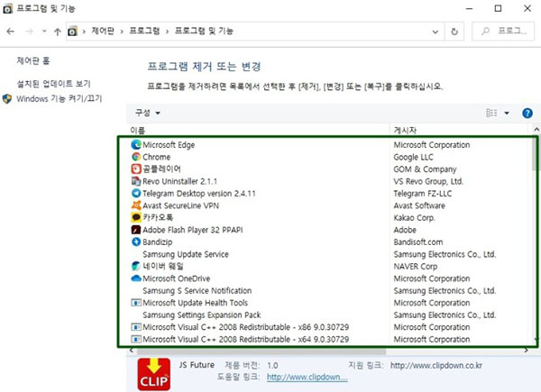Open help with the blue question mark
Screen dimensions: 541x392
point(527,113)
